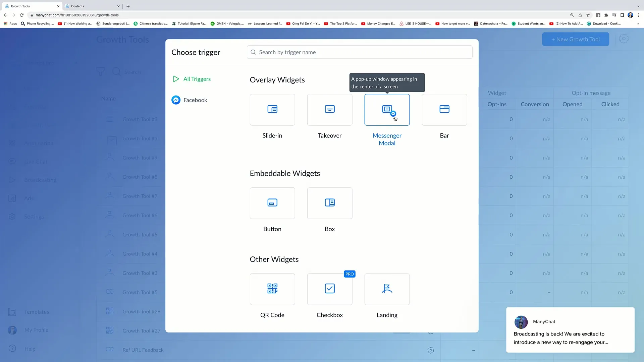Click the Search field behind the dialog

point(132,72)
